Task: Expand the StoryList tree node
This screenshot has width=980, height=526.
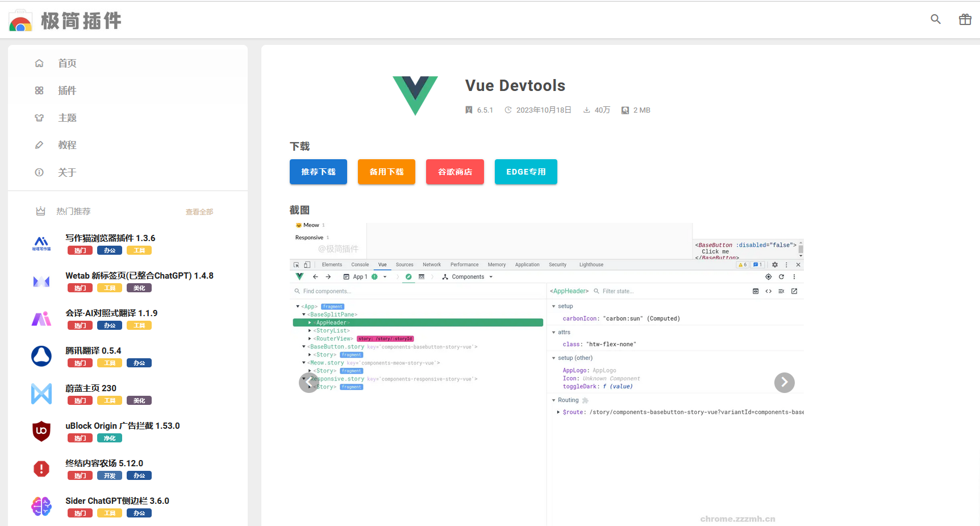Action: pyautogui.click(x=310, y=330)
